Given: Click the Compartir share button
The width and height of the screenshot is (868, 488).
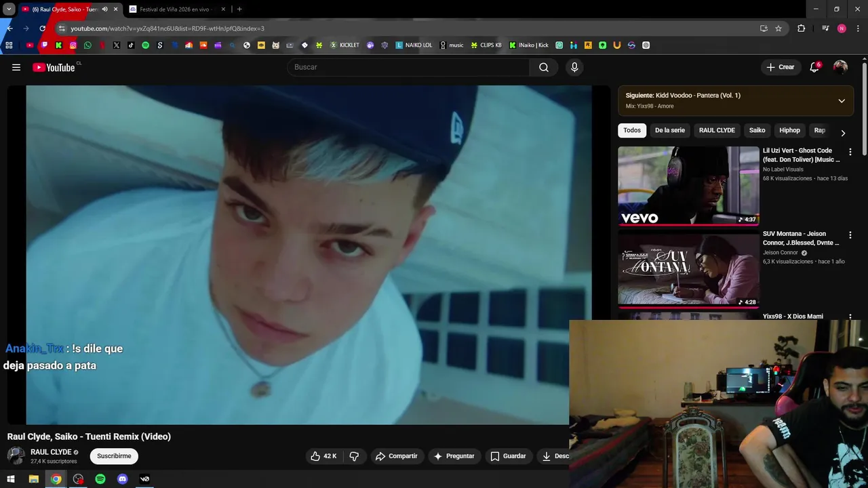Looking at the screenshot, I should coord(396,456).
